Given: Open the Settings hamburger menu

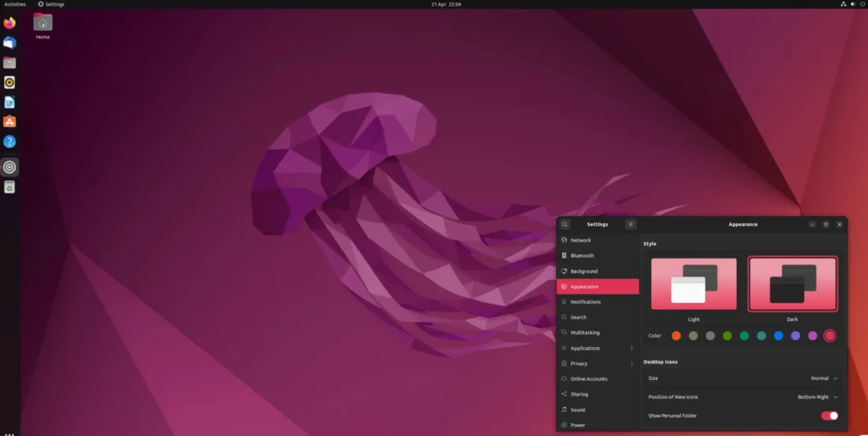Looking at the screenshot, I should 630,225.
